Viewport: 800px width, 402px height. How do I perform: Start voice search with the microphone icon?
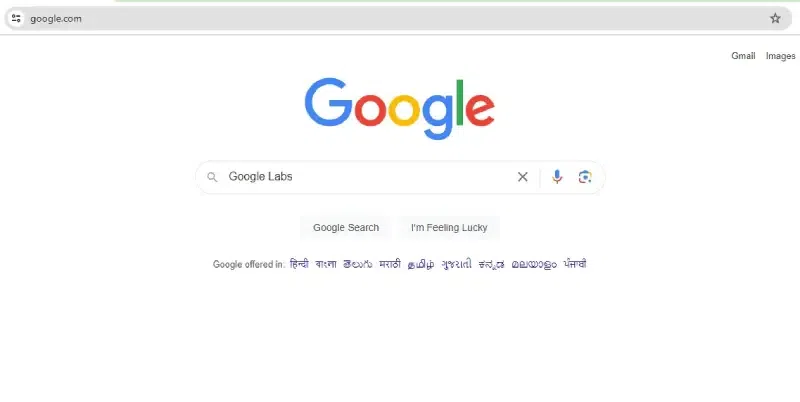coord(557,177)
